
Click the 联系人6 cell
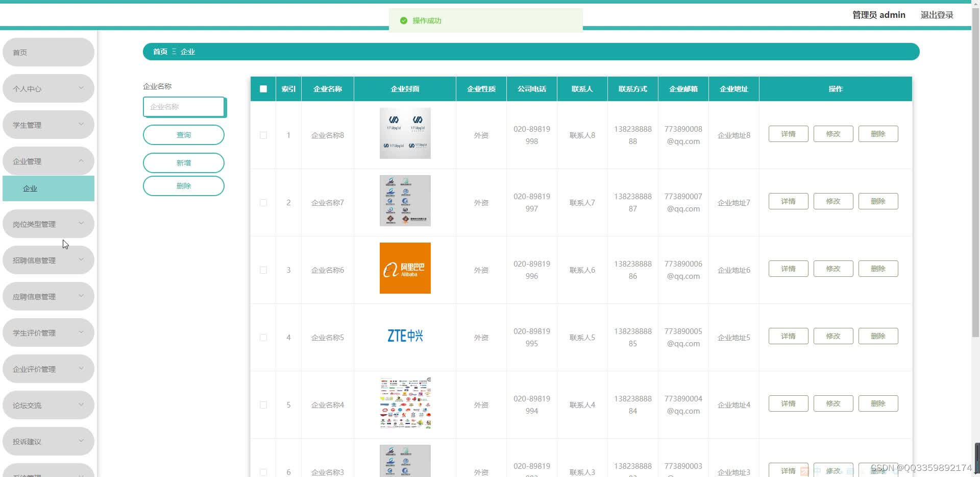click(x=582, y=270)
